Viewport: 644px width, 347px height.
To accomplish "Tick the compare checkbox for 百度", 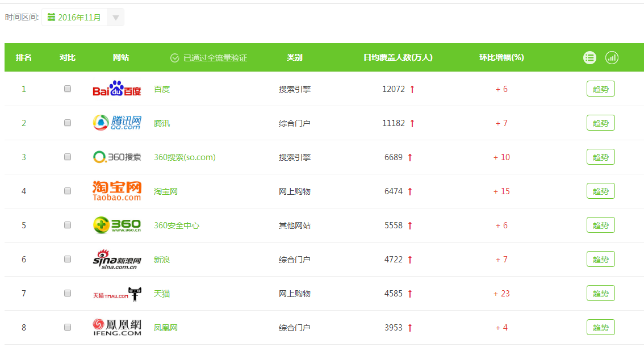I will click(x=68, y=89).
